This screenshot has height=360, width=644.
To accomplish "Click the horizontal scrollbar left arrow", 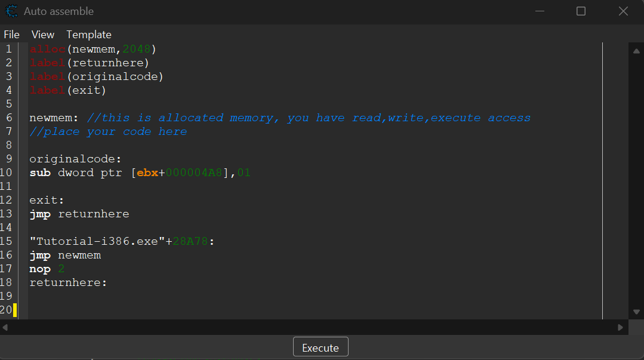I will [6, 327].
